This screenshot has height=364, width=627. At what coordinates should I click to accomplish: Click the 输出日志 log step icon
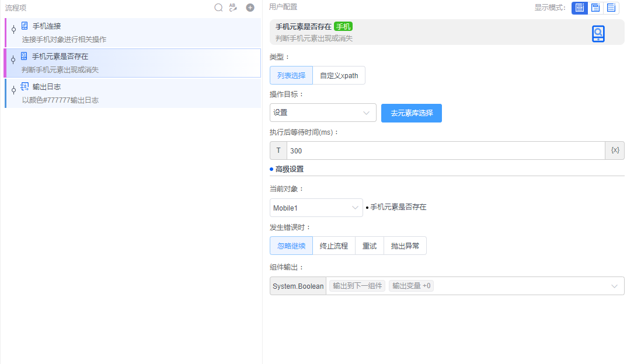coord(23,87)
